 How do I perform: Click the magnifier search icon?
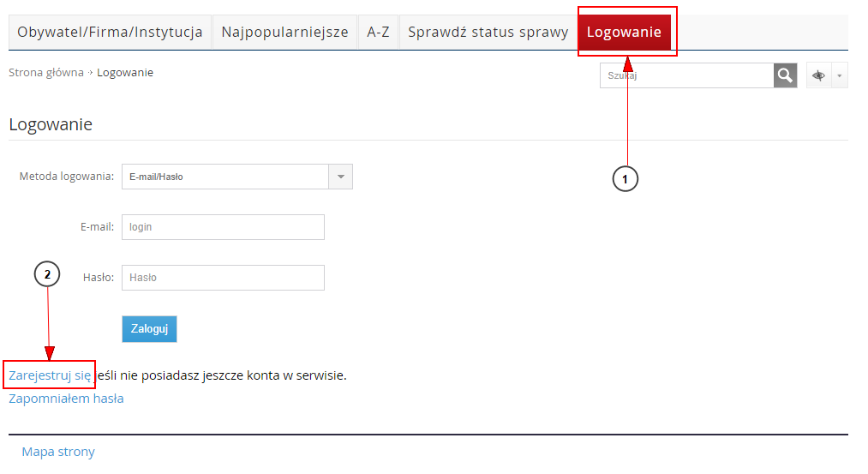(x=785, y=75)
